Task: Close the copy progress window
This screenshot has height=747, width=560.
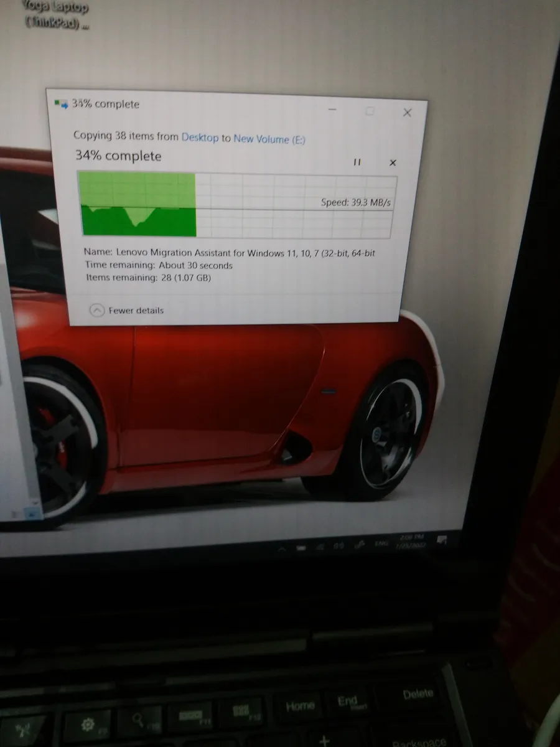Action: point(407,113)
